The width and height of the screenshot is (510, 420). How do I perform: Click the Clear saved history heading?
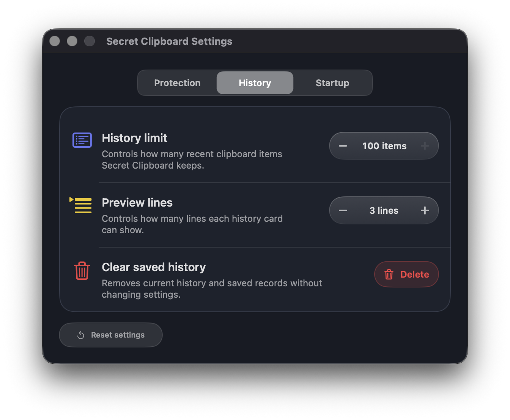coord(154,267)
